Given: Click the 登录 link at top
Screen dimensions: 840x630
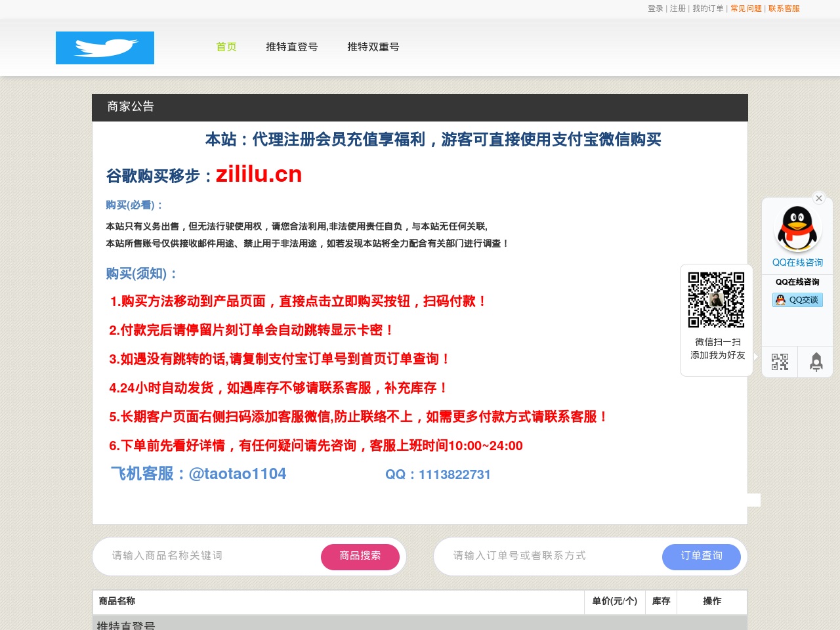Looking at the screenshot, I should (656, 9).
